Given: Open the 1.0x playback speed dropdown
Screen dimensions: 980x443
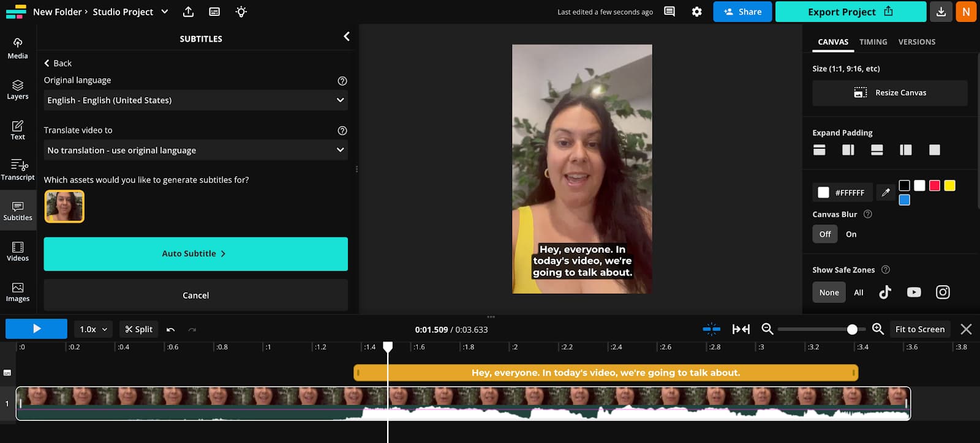Looking at the screenshot, I should [93, 329].
